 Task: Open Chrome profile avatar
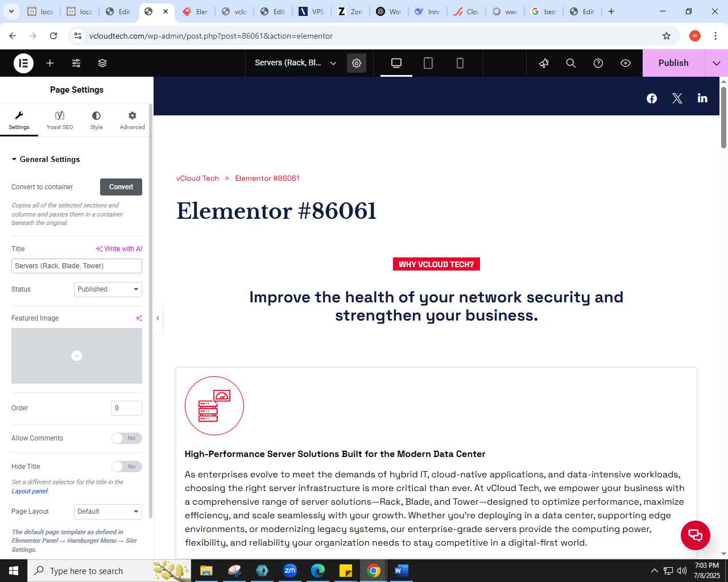coord(695,36)
